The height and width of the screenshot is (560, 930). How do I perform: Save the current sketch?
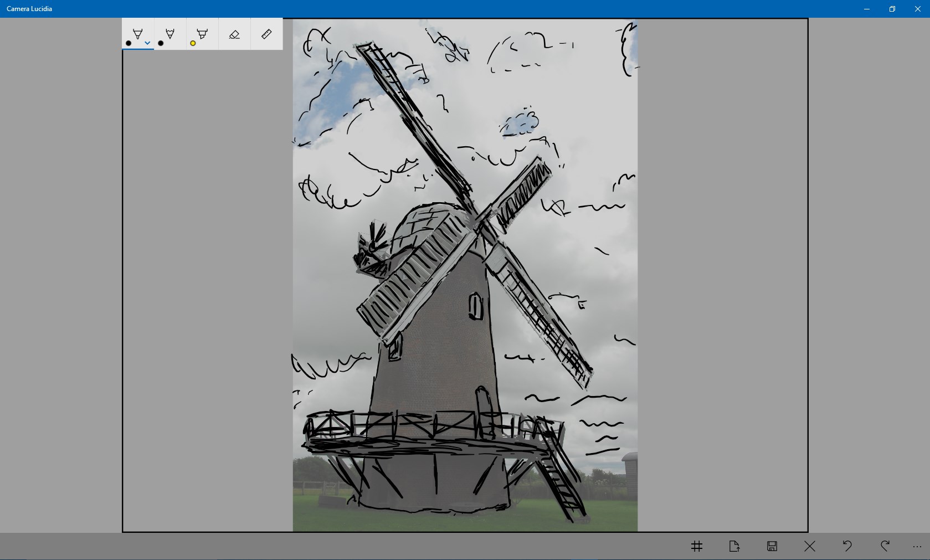coord(772,546)
